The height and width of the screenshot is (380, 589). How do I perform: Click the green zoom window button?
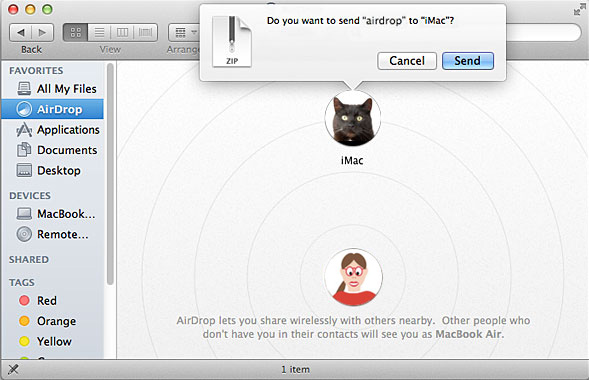click(x=47, y=9)
